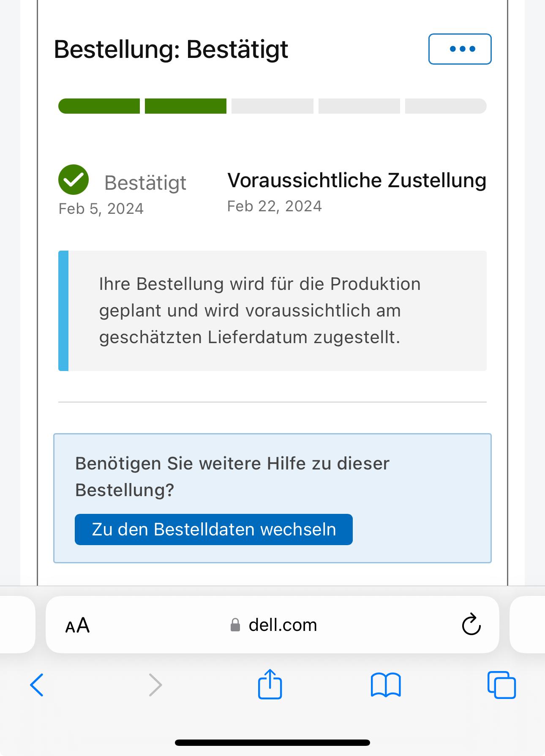
Task: Tap Zu den Bestelldaten wechseln button
Action: tap(213, 529)
